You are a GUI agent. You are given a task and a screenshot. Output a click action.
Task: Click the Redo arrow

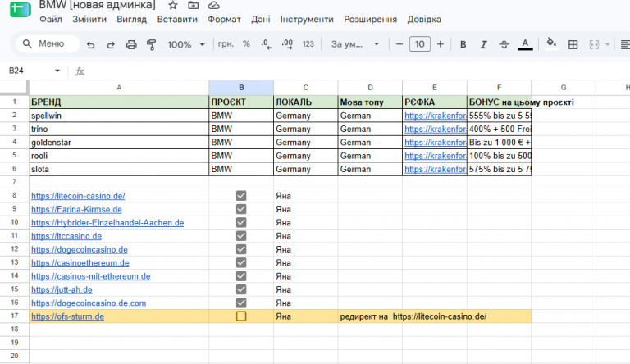point(111,44)
